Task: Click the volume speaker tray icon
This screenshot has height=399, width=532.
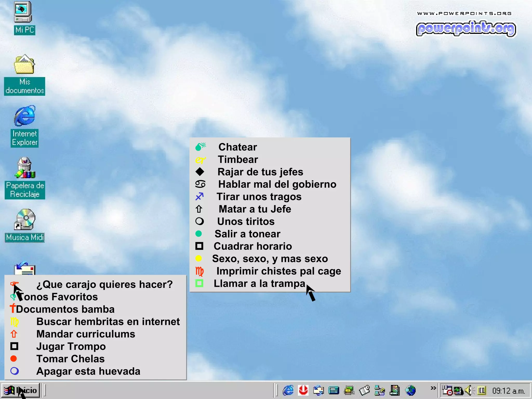Action: (469, 390)
